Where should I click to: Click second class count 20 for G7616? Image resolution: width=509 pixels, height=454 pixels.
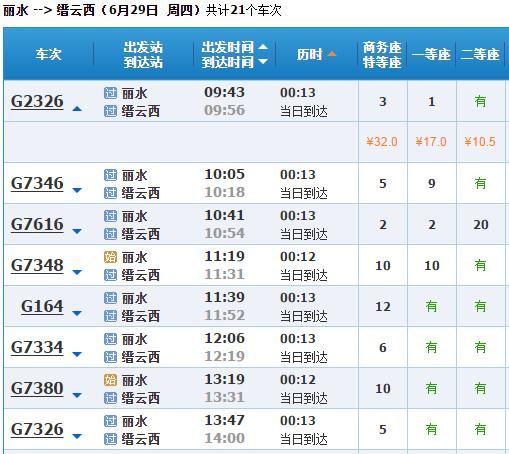[481, 225]
